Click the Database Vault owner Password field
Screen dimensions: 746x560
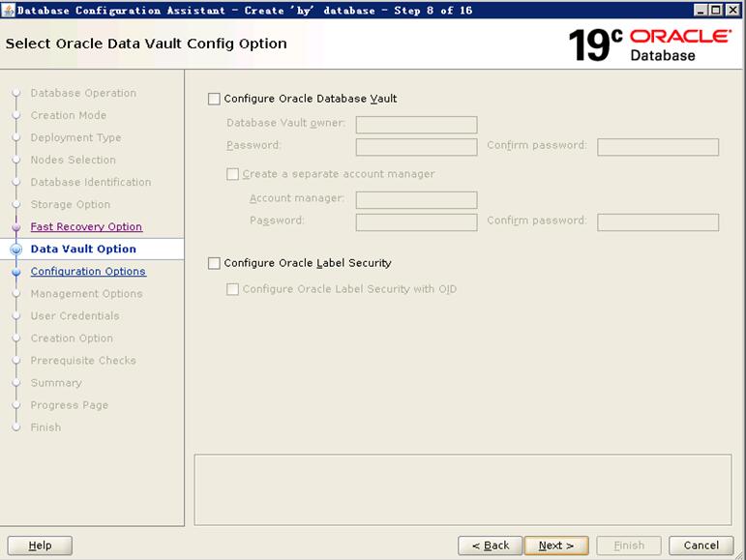pyautogui.click(x=416, y=147)
